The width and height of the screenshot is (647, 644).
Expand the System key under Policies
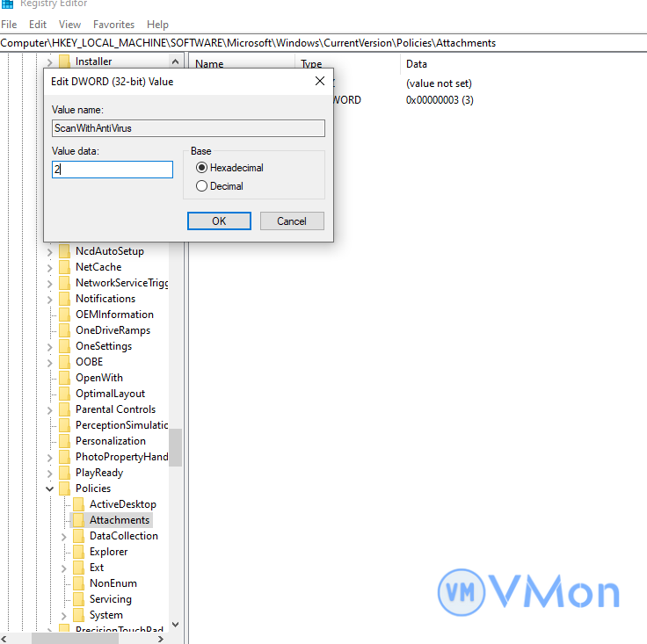pyautogui.click(x=64, y=615)
